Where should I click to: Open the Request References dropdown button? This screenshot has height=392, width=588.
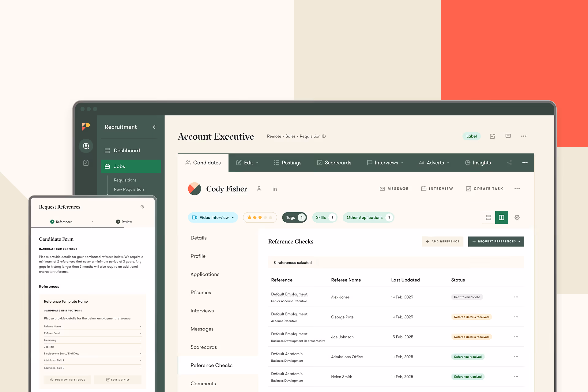tap(496, 241)
